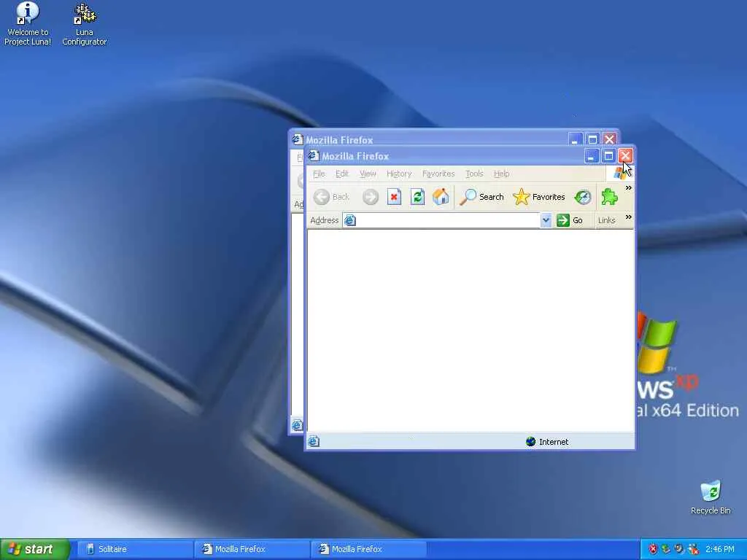Click the page icon in address bar
Screen dimensions: 747x560
coord(349,220)
